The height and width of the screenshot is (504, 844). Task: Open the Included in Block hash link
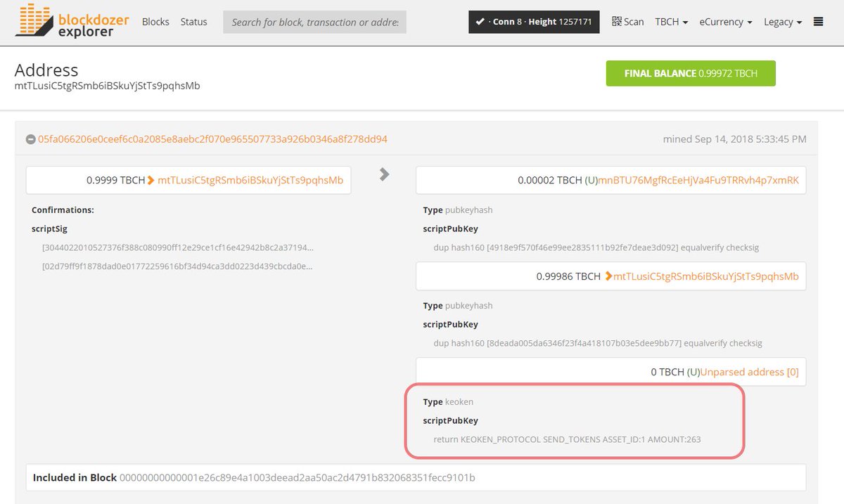tap(298, 477)
